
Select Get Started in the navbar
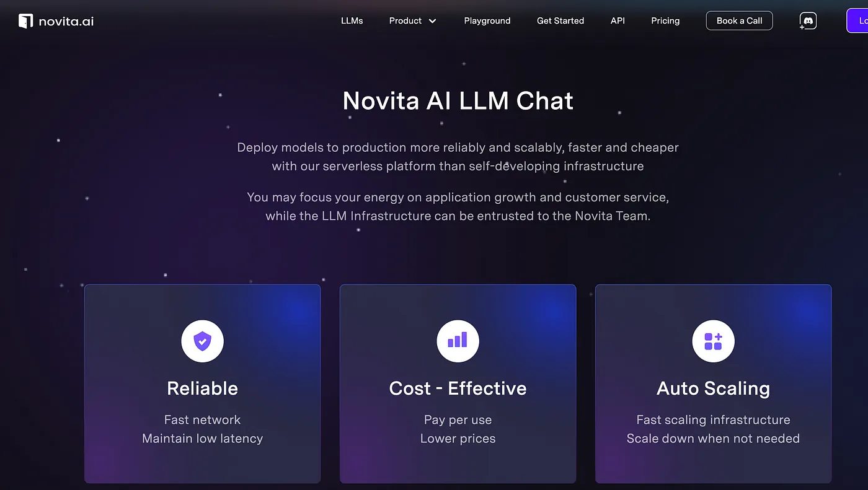click(x=560, y=20)
